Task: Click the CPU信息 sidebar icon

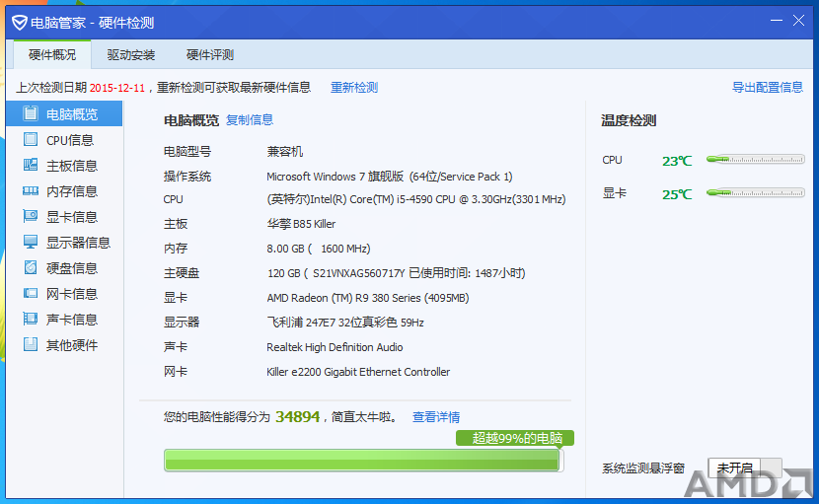Action: pos(31,139)
